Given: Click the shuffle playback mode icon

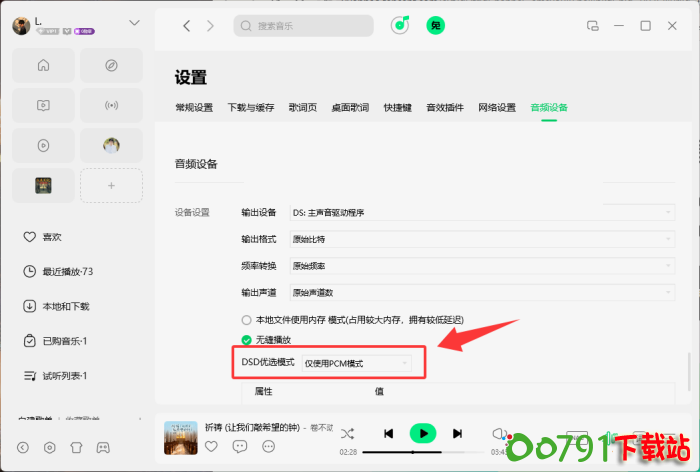Looking at the screenshot, I should (x=348, y=433).
